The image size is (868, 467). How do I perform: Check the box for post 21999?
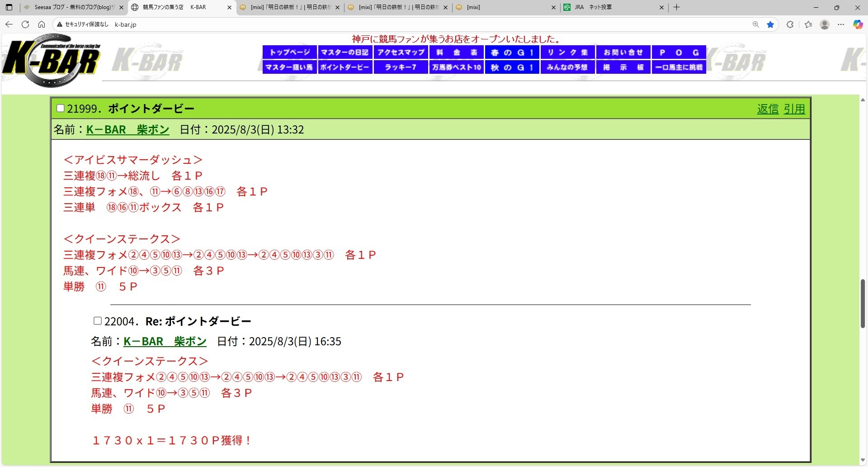[x=60, y=108]
